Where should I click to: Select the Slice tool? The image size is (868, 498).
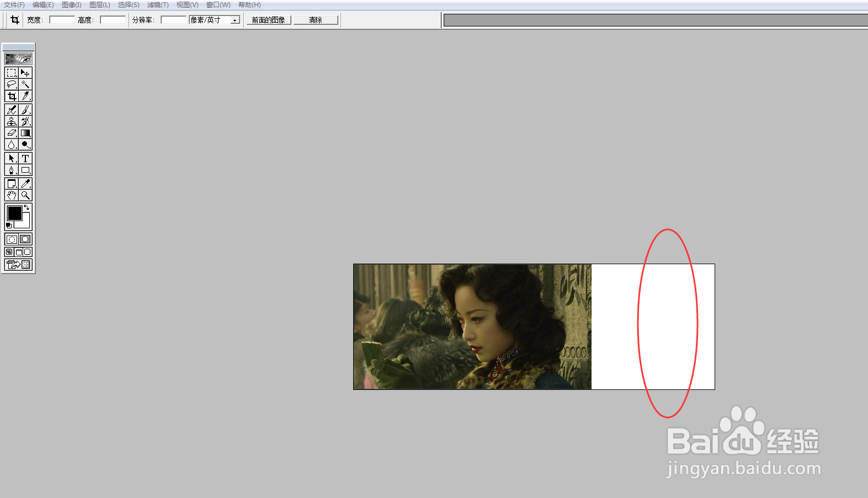[x=25, y=96]
